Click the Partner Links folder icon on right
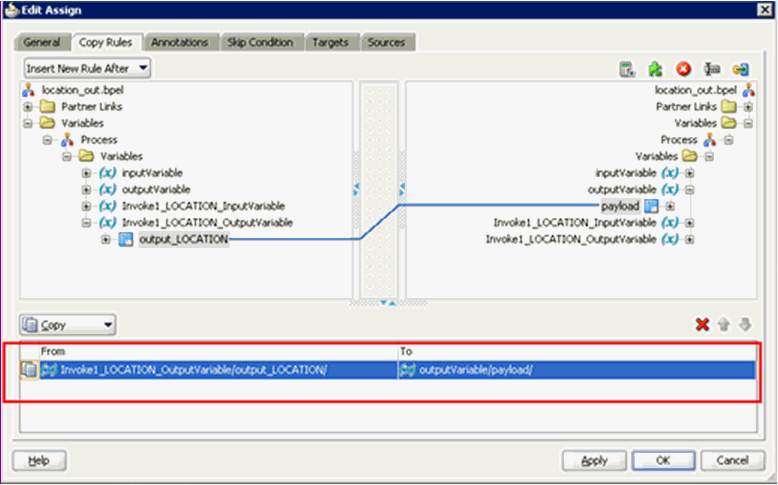 coord(728,107)
